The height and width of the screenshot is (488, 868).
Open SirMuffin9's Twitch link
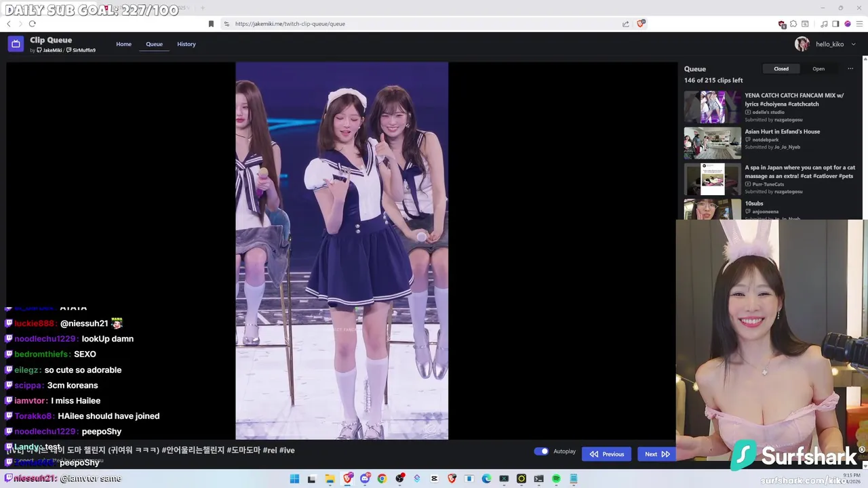pyautogui.click(x=81, y=50)
